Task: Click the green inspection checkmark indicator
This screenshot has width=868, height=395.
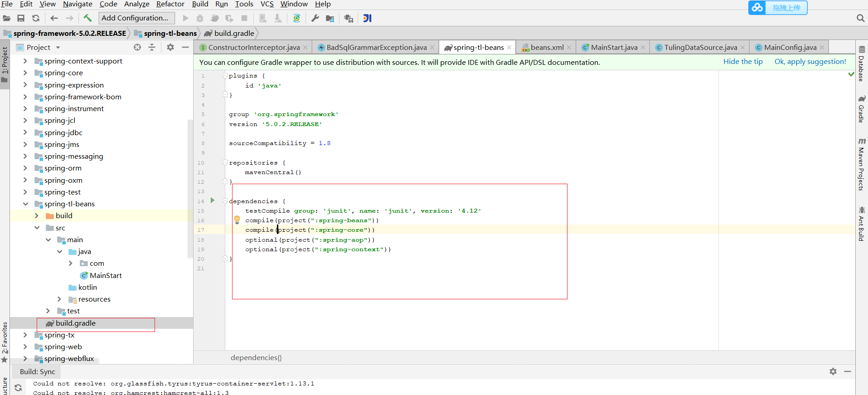Action: point(851,74)
